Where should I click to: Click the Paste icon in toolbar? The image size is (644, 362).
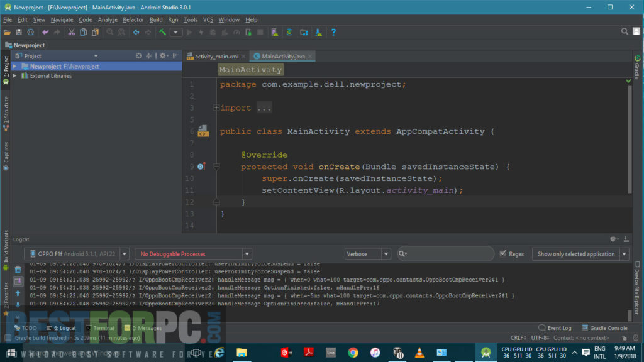tap(96, 32)
